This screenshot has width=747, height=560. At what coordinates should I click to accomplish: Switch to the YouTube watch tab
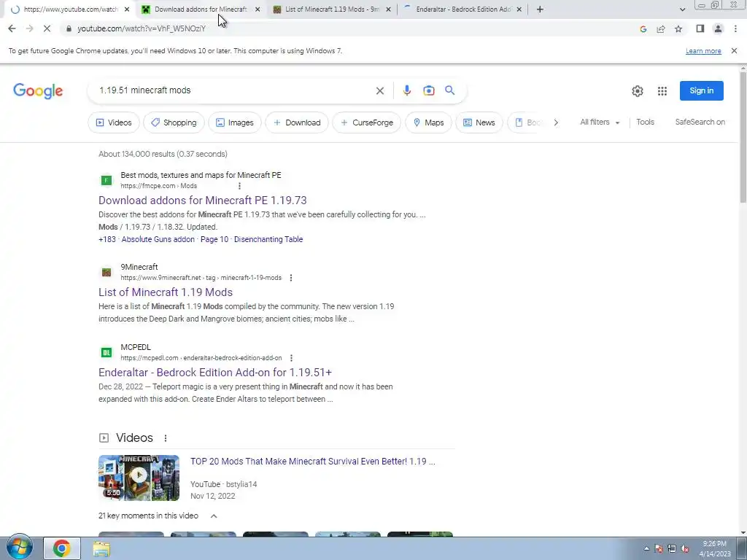click(x=71, y=9)
